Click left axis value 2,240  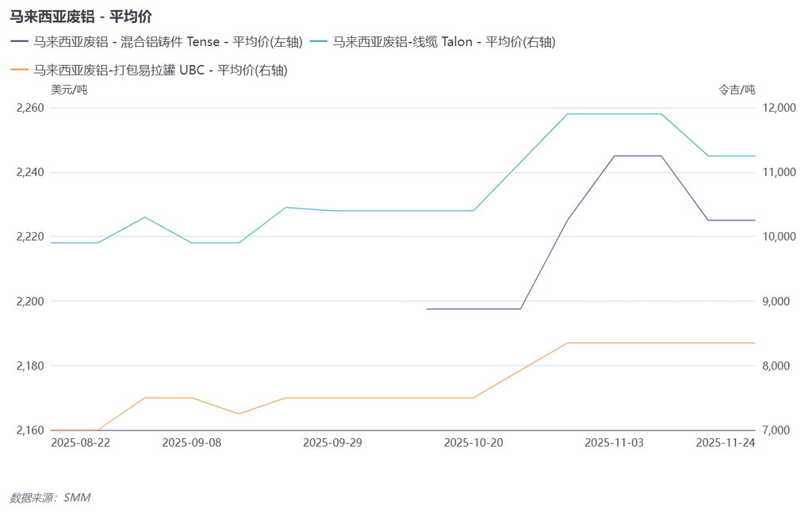30,173
